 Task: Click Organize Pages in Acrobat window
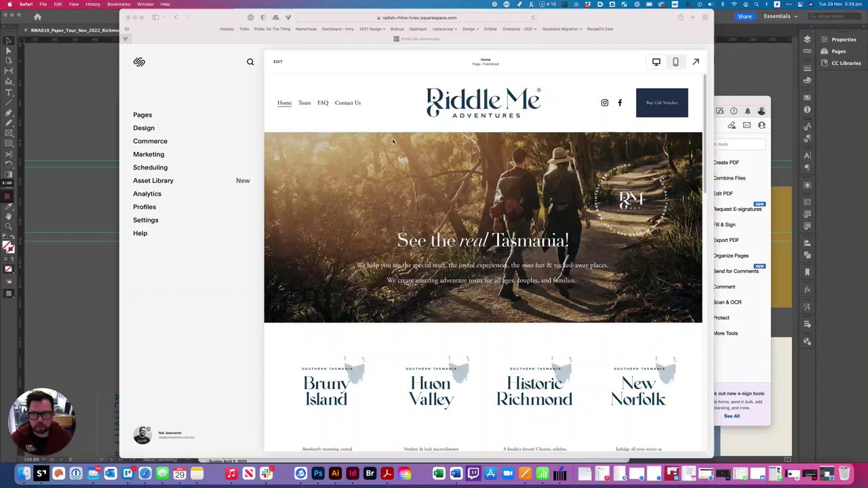click(x=730, y=256)
